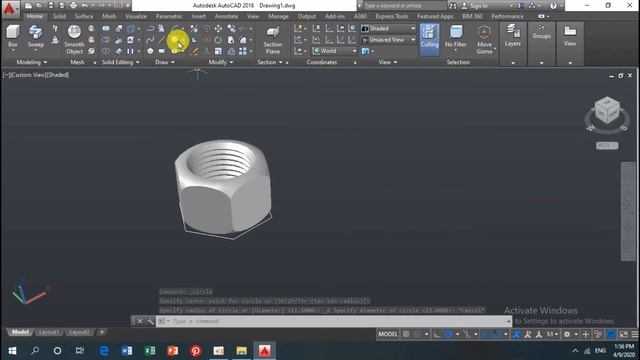This screenshot has width=640, height=360.
Task: Toggle MODEL space button in status bar
Action: [x=388, y=334]
